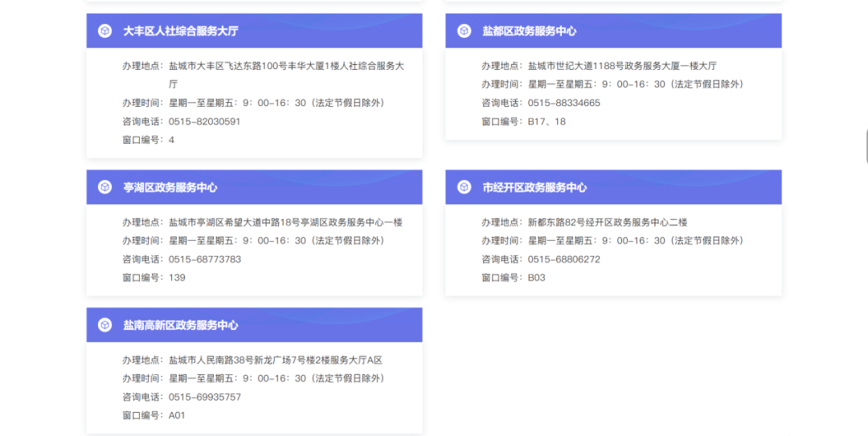The height and width of the screenshot is (436, 868).
Task: Select the 大丰区人社综合服务大厅 card title
Action: coord(181,31)
